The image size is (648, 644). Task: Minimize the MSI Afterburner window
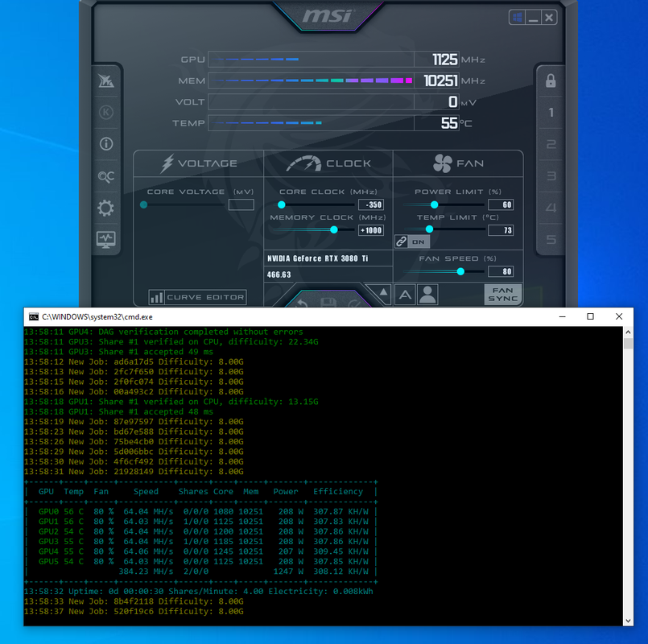[x=534, y=18]
